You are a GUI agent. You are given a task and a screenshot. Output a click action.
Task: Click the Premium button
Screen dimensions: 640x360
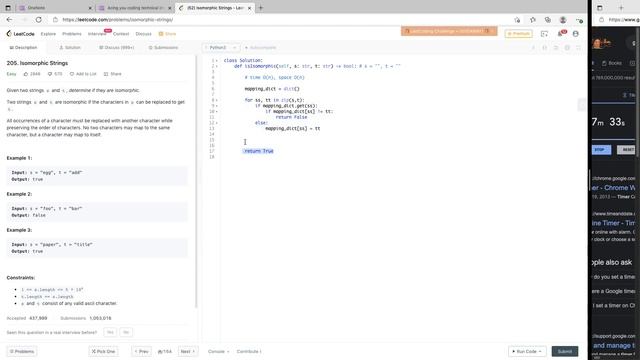pyautogui.click(x=519, y=34)
